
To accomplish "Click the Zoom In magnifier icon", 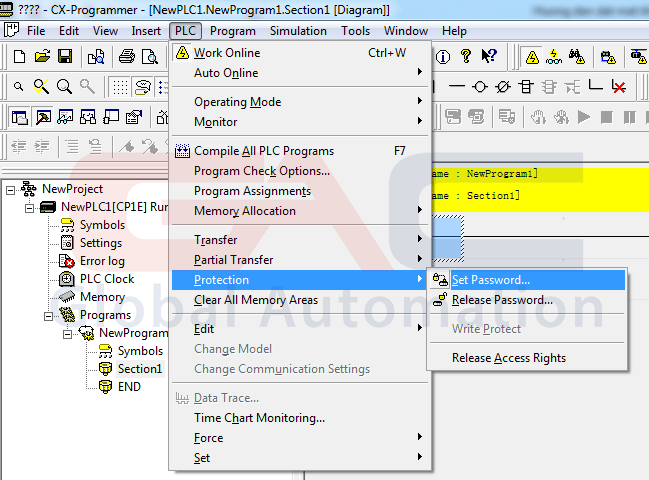I will click(x=64, y=86).
